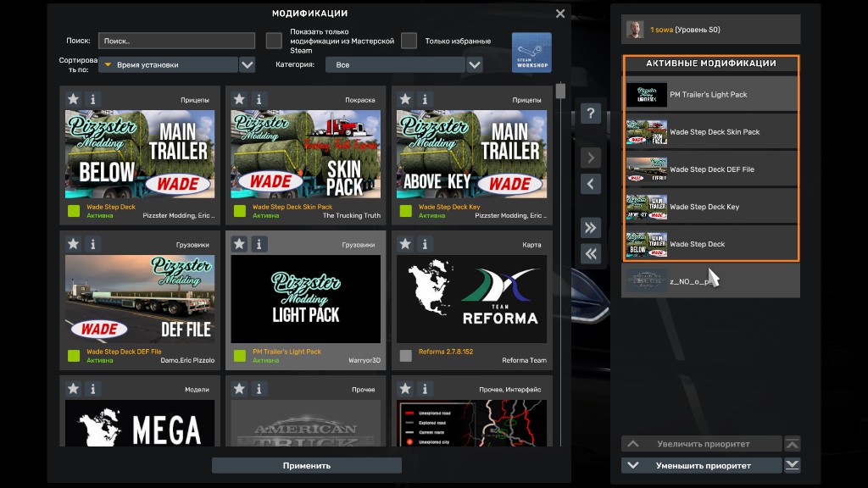Toggle active square of Wade Step Deck Skin Pack
This screenshot has height=488, width=868.
240,211
